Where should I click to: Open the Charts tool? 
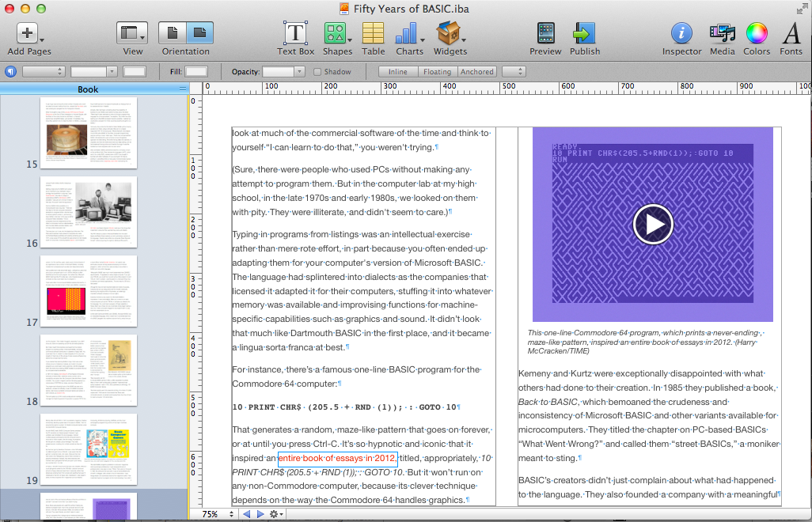tap(407, 33)
